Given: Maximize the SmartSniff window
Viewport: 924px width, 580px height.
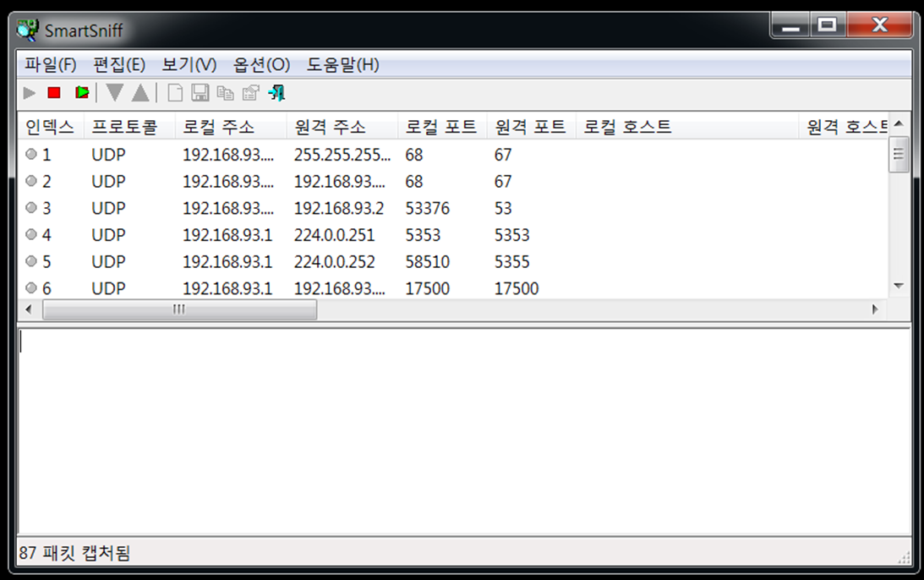Looking at the screenshot, I should [x=828, y=26].
